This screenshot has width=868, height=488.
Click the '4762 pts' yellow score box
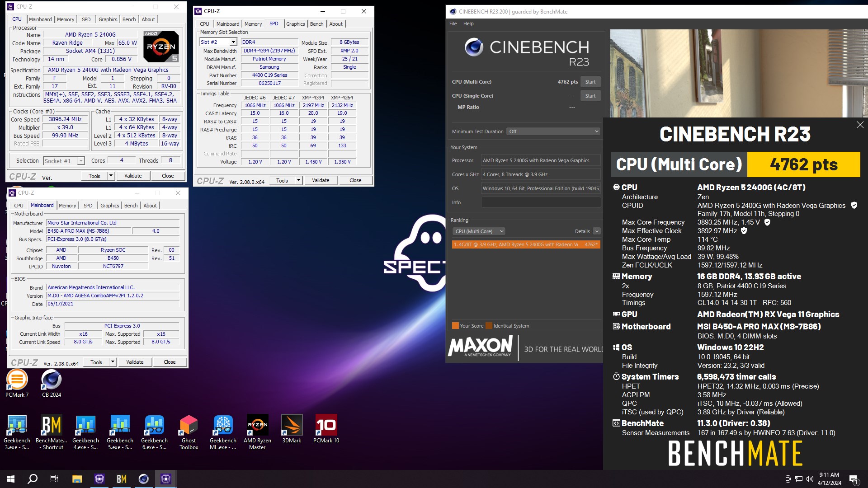click(x=803, y=164)
